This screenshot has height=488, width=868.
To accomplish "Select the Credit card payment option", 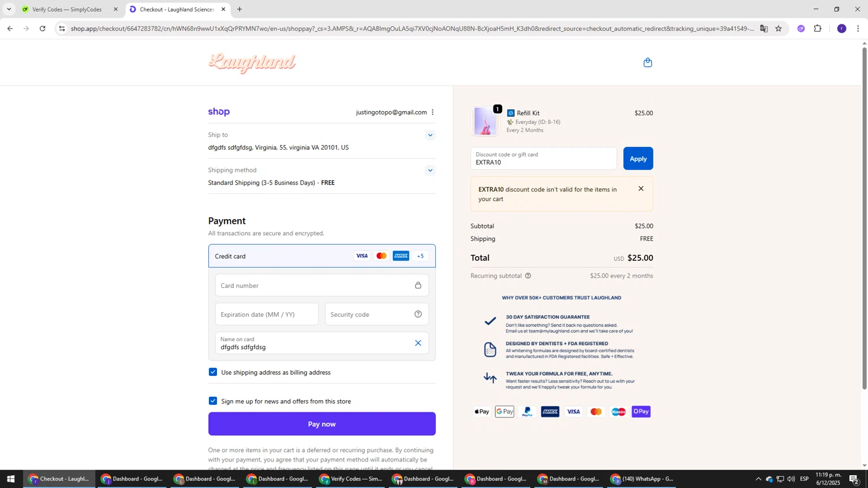I will [x=322, y=256].
